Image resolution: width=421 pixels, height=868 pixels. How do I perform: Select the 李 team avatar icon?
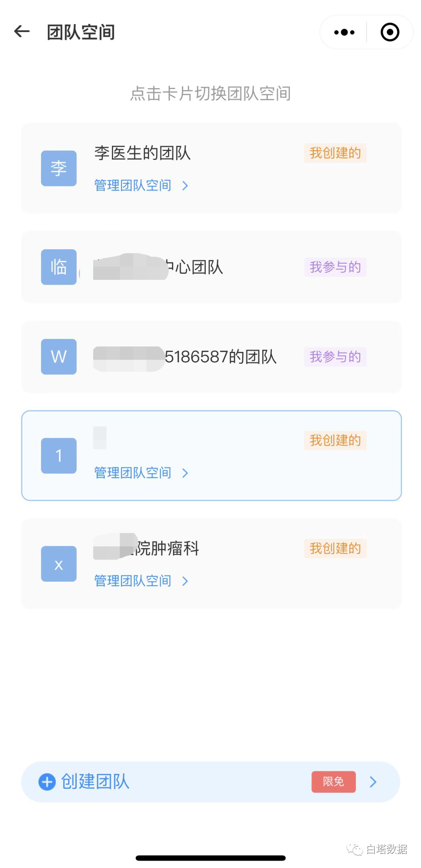click(59, 168)
